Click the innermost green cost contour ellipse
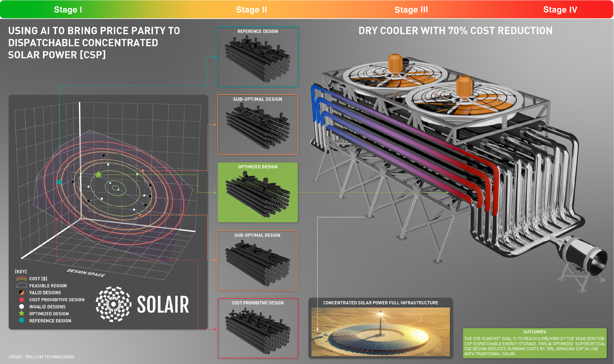Screen dimensions: 614x364 pyautogui.click(x=115, y=188)
